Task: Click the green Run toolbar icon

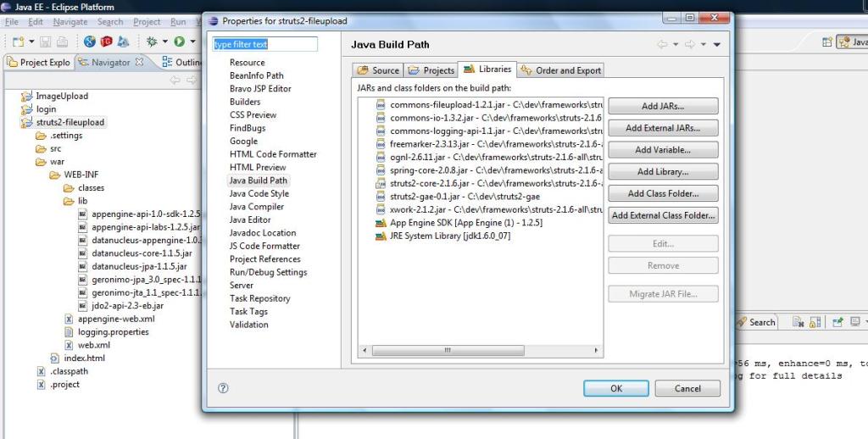Action: (180, 41)
